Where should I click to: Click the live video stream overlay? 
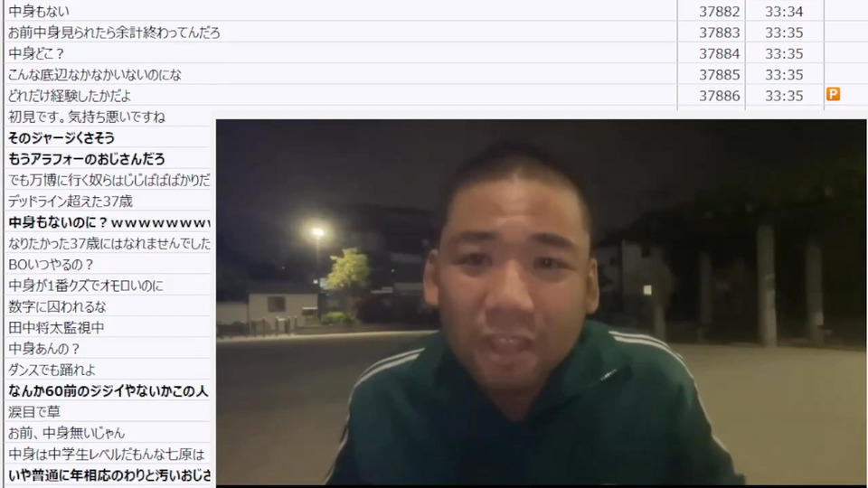[x=541, y=302]
